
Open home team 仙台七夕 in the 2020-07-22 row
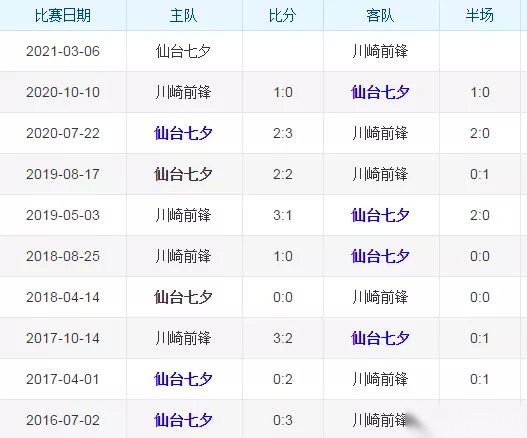click(184, 133)
